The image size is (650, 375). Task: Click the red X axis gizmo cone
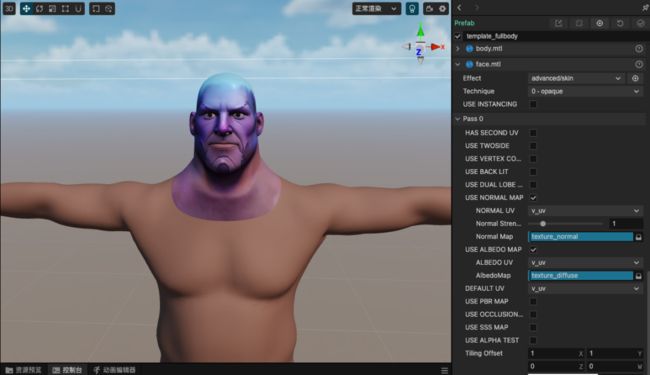(x=435, y=47)
